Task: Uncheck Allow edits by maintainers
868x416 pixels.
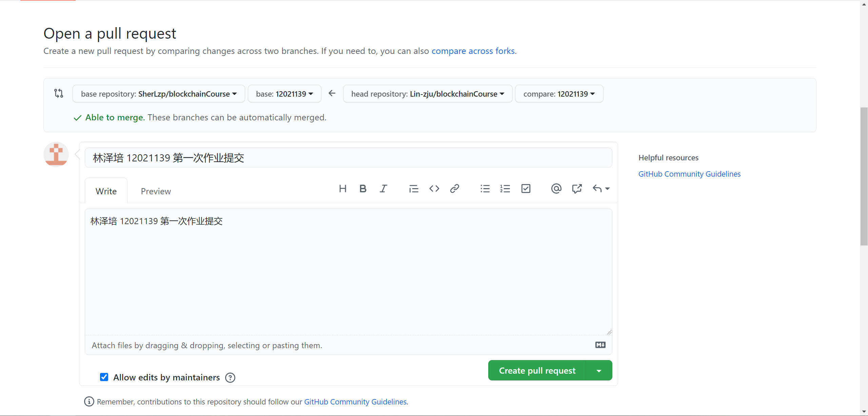Action: (x=104, y=377)
